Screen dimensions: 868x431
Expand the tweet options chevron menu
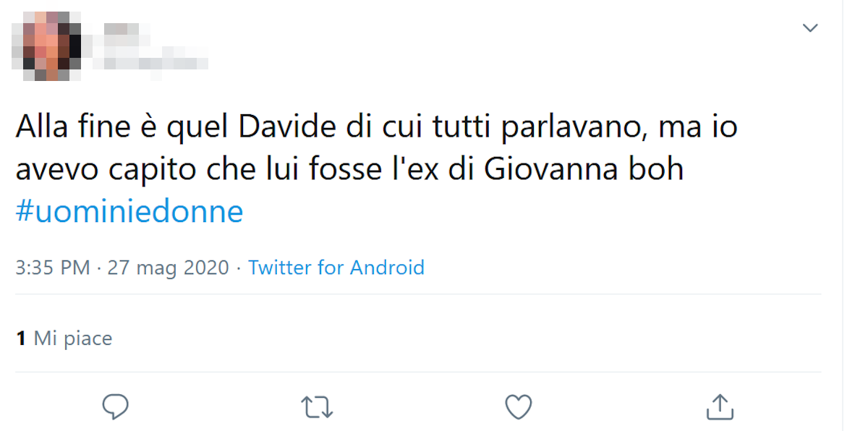[810, 28]
